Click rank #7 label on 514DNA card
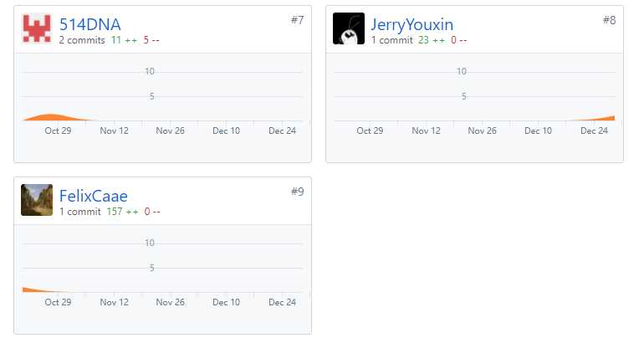This screenshot has height=343, width=644. point(298,20)
